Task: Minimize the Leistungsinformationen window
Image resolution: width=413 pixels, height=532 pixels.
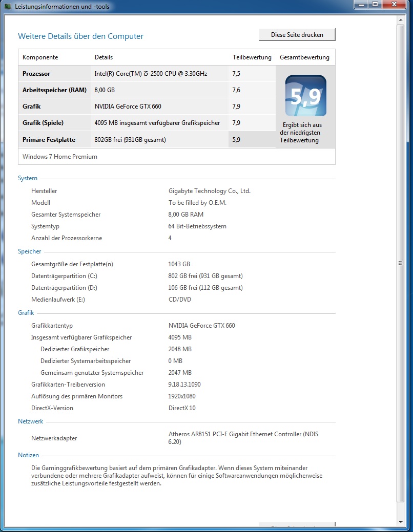Action: 361,5
